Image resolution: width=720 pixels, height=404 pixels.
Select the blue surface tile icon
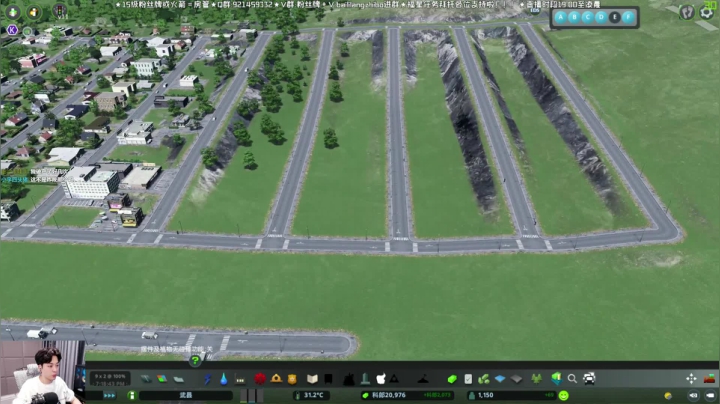[x=500, y=379]
